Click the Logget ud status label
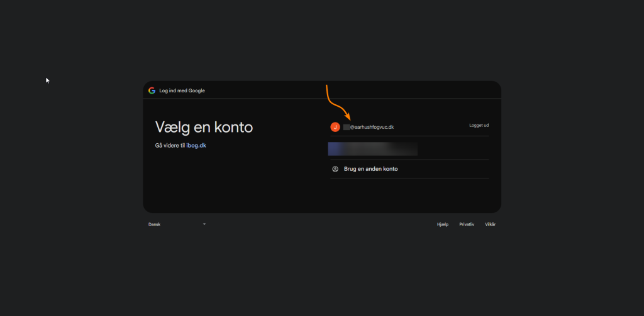This screenshot has width=644, height=316. coord(479,126)
